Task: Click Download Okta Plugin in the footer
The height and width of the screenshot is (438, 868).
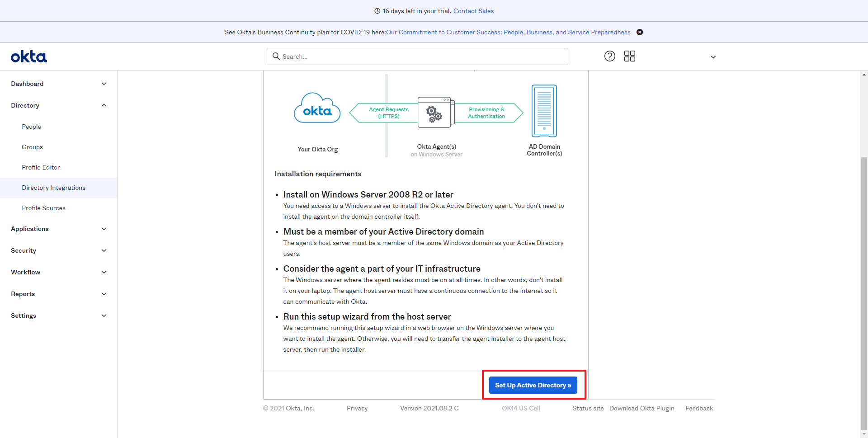Action: click(642, 408)
